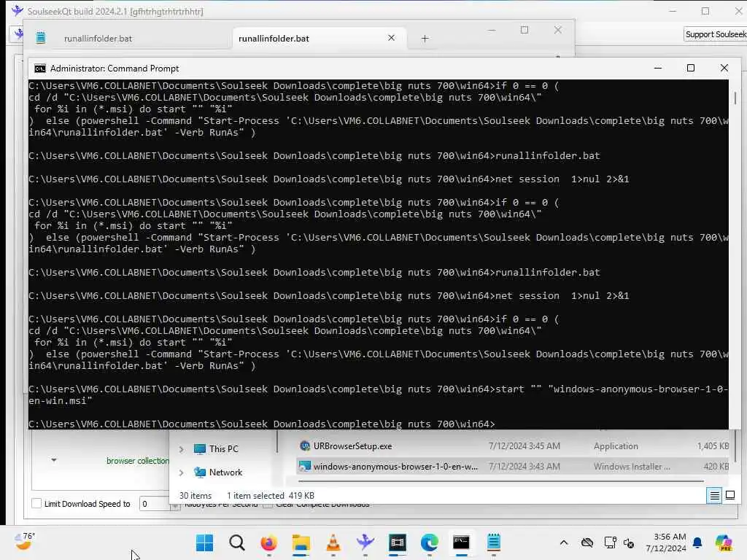Viewport: 747px width, 560px height.
Task: Click the Command Prompt title bar icon
Action: point(40,69)
